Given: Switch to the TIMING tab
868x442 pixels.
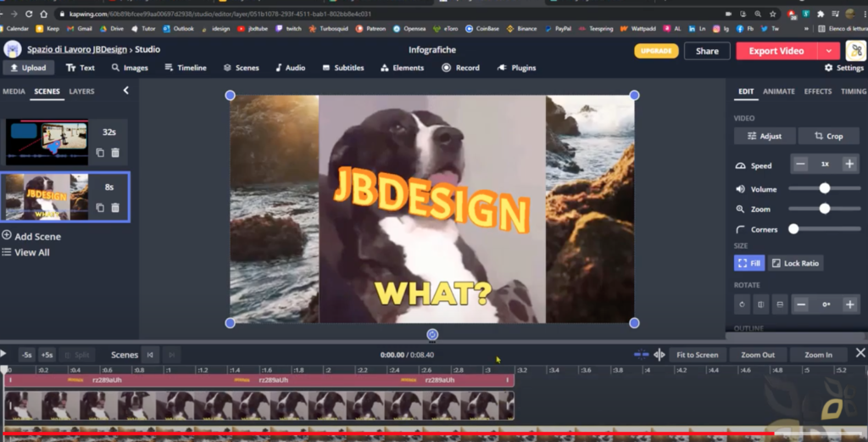Looking at the screenshot, I should point(854,92).
